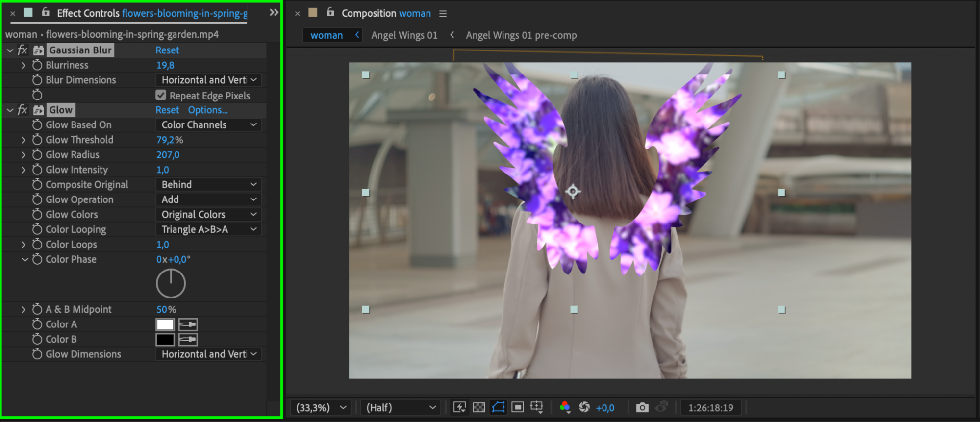Click the Fast Previews icon

point(459,407)
